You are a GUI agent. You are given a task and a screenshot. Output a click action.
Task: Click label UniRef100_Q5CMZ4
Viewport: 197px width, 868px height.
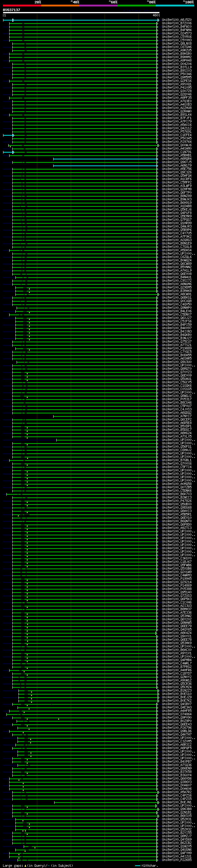click(x=177, y=687)
